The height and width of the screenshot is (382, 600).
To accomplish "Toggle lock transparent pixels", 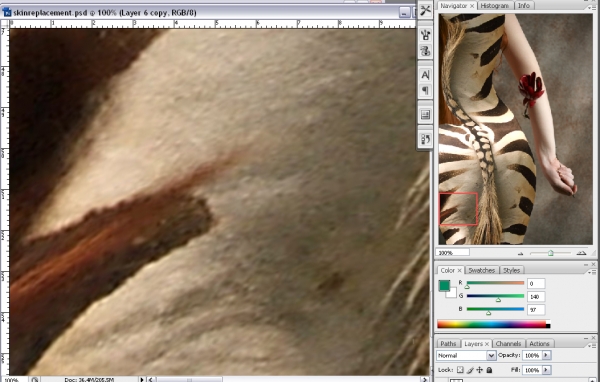I will [460, 370].
